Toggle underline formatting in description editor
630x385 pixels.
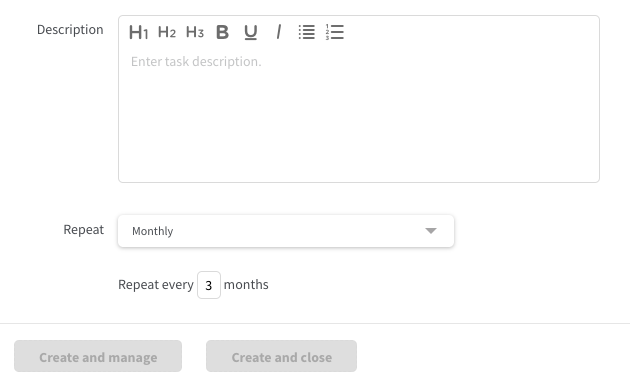[251, 32]
